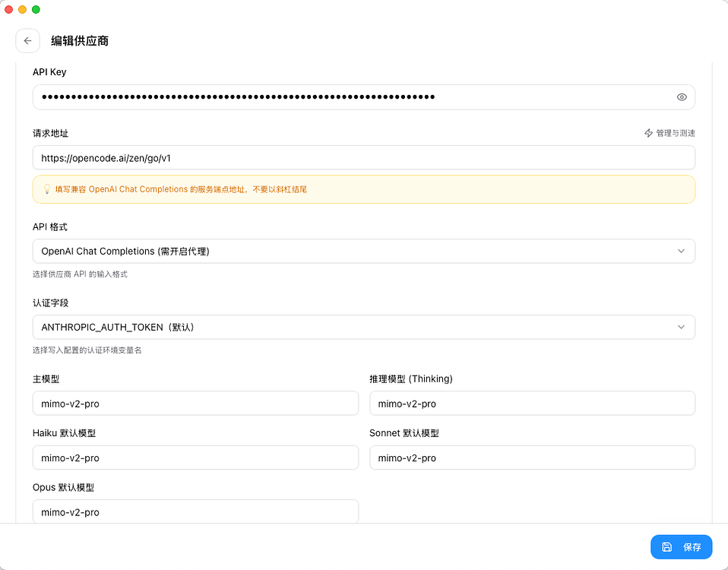Expand the 认证字段 chevron arrow
The height and width of the screenshot is (570, 728).
click(x=681, y=328)
